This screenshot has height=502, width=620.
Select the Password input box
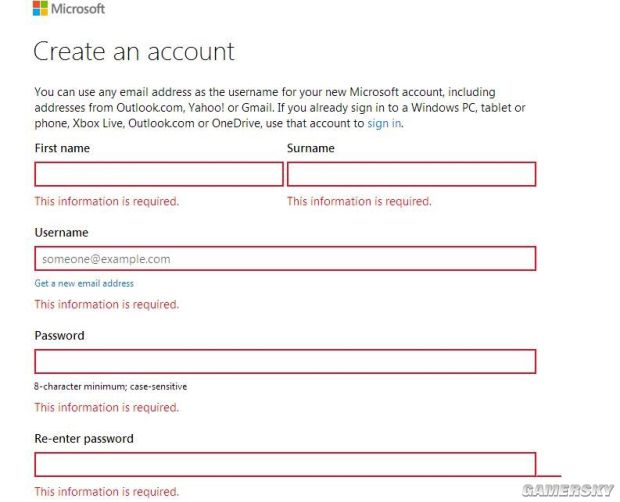(285, 361)
